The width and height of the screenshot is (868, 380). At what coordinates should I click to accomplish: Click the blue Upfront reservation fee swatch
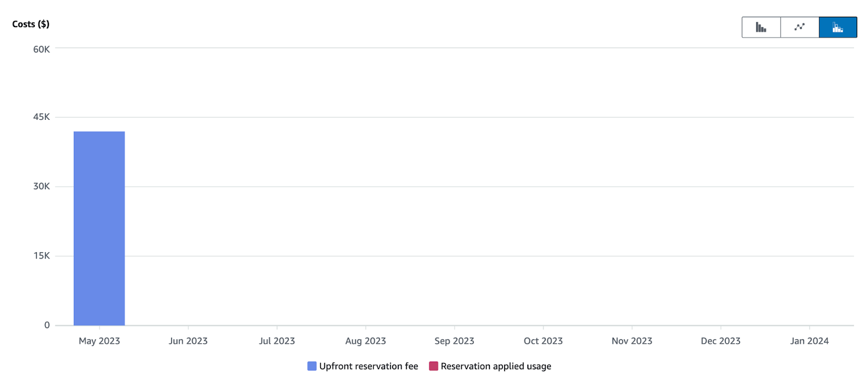pos(312,366)
